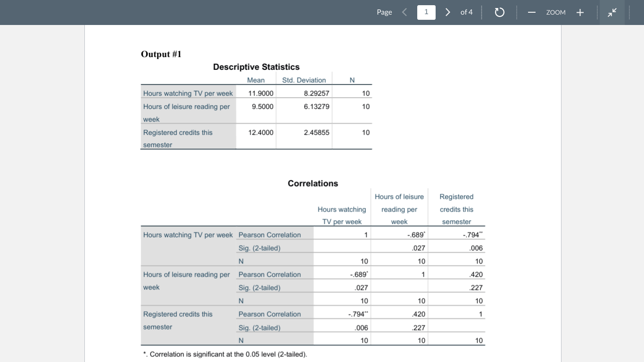Viewport: 644px width, 362px height.
Task: Rotate the document page
Action: (499, 12)
